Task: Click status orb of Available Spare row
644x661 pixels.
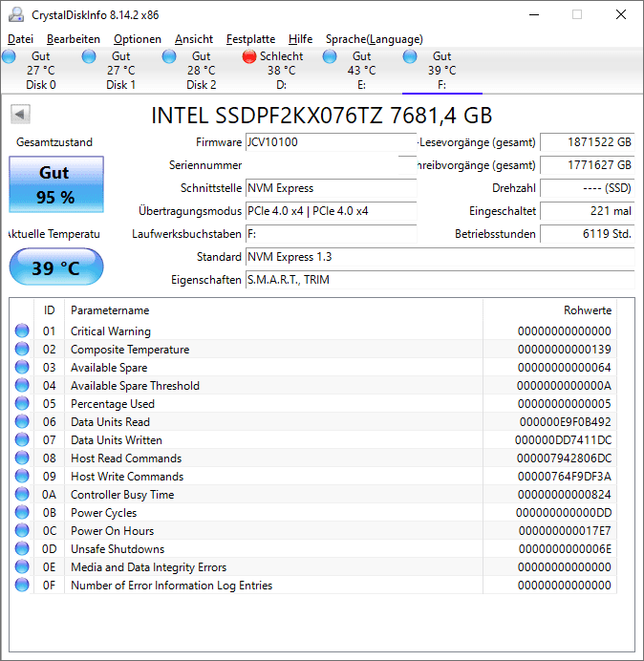Action: [x=22, y=367]
